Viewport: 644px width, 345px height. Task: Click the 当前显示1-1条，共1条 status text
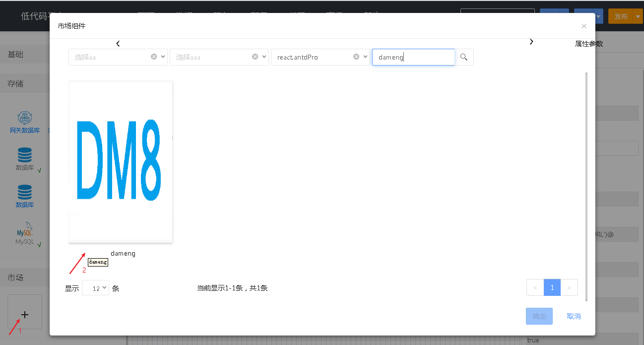(x=232, y=288)
